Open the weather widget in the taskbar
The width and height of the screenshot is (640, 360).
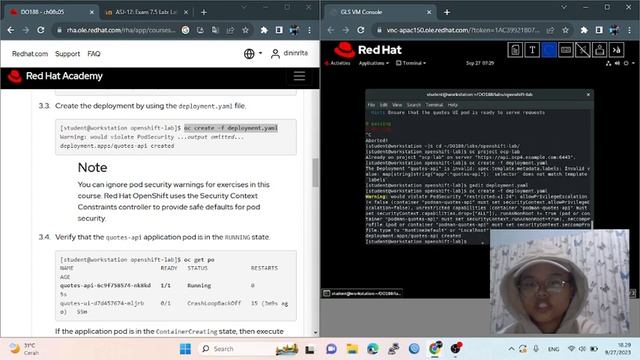click(25, 349)
